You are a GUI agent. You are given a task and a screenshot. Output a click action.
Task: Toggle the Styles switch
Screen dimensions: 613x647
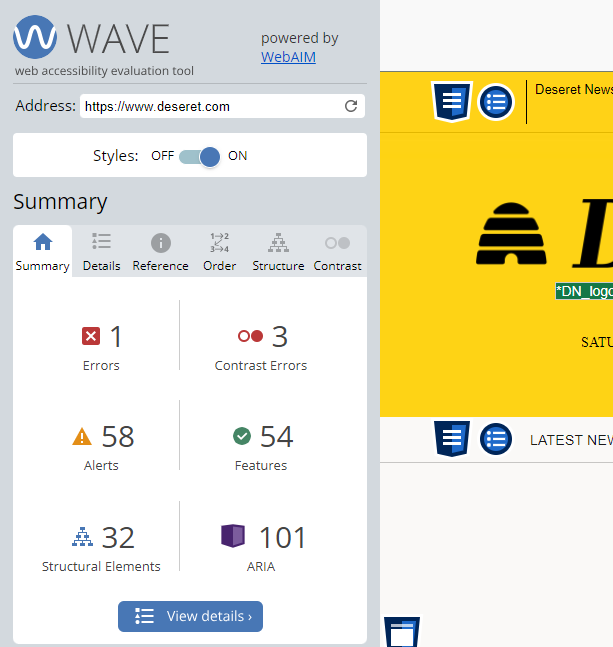[199, 156]
